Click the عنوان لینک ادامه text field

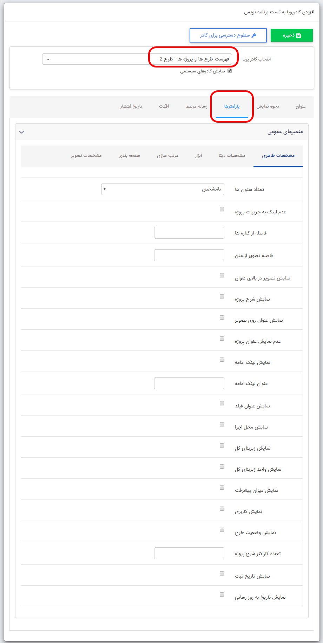coord(189,383)
